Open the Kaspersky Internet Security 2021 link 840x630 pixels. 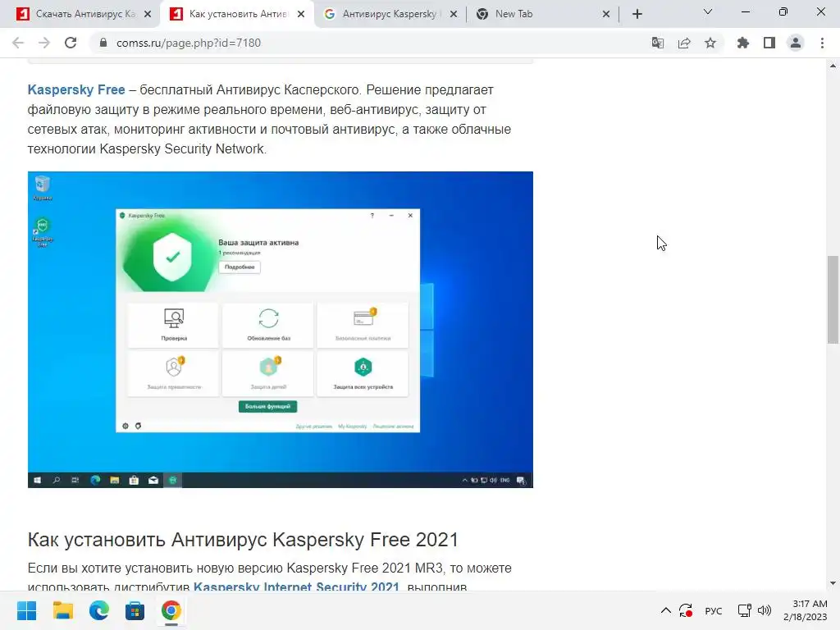click(296, 587)
